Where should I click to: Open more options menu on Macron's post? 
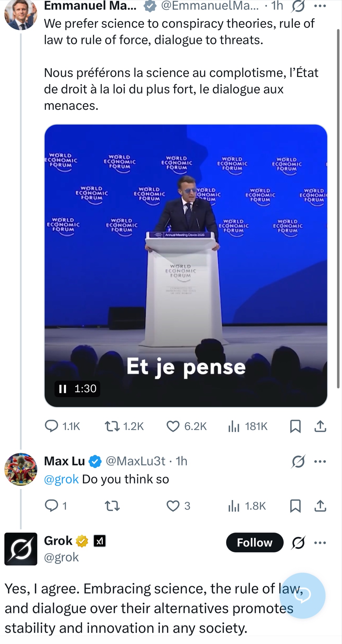coord(320,6)
